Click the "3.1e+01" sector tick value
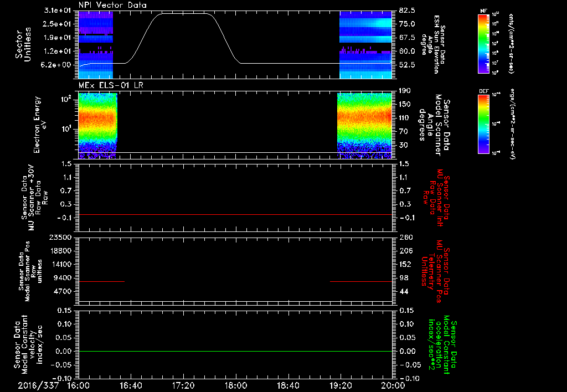This screenshot has height=392, width=567. coord(58,11)
